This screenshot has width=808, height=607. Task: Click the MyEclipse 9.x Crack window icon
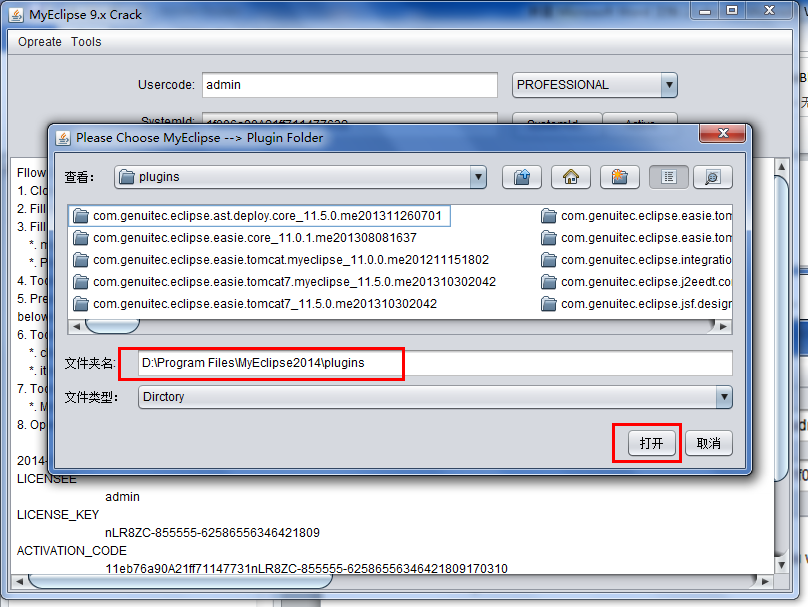point(16,15)
